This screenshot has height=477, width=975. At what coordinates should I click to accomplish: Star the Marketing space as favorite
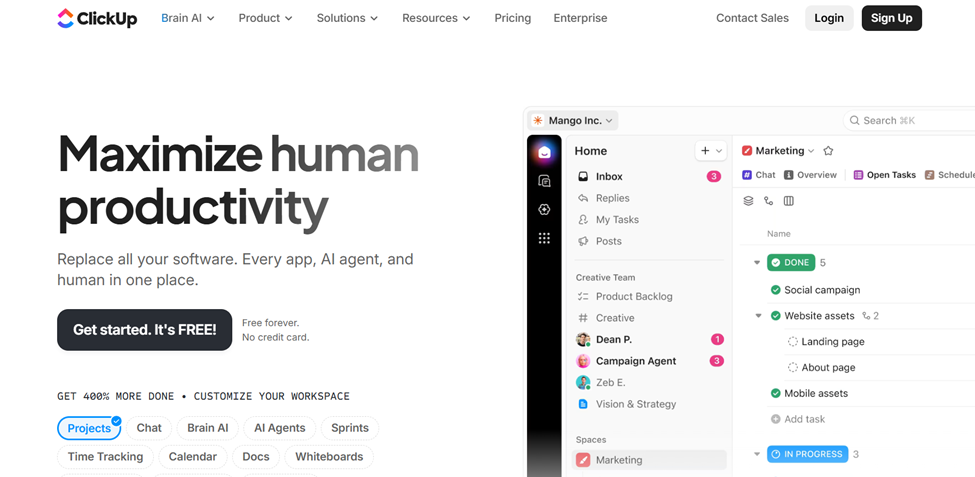click(x=828, y=151)
